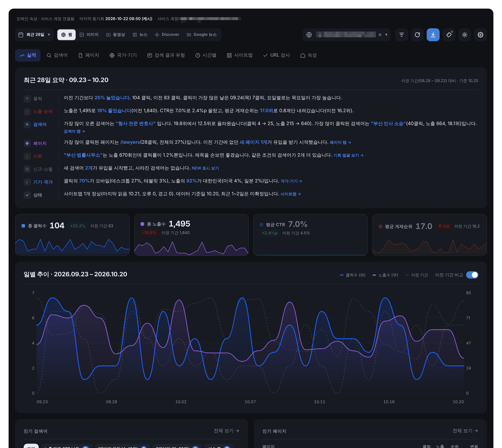Screen dimensions: 502x448
Task: Toggle 클릭수 (좌) series in legend
Action: point(352,275)
